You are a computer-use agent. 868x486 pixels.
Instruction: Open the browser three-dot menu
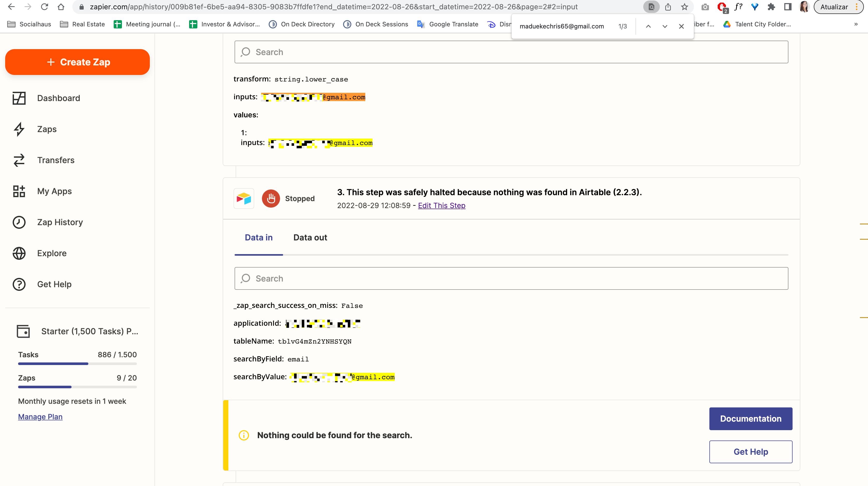pyautogui.click(x=857, y=7)
